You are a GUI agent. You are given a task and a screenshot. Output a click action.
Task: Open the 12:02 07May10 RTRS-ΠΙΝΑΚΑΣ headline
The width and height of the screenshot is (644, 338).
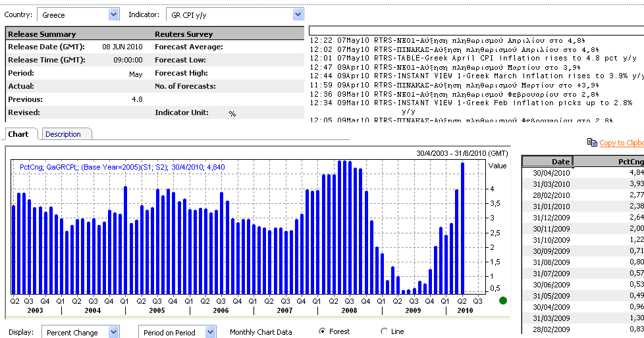454,49
